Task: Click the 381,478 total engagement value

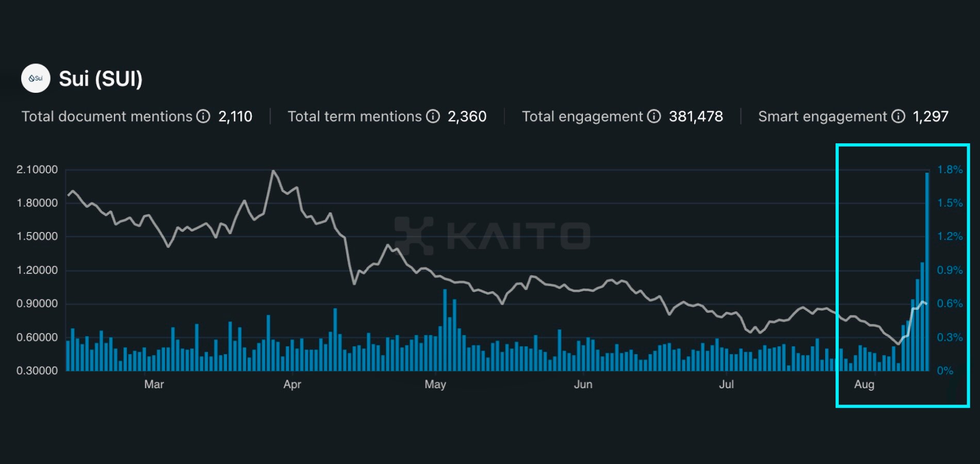Action: (696, 117)
